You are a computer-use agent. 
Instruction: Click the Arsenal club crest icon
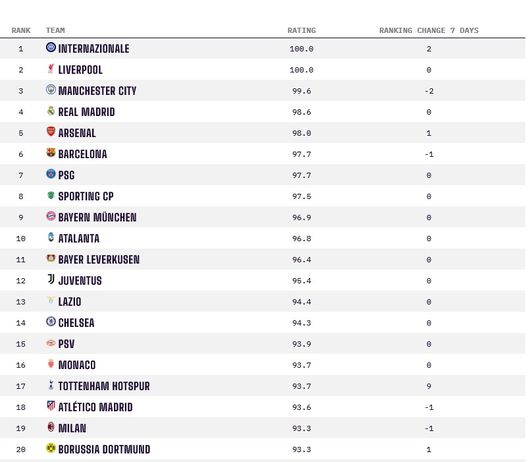coord(51,132)
